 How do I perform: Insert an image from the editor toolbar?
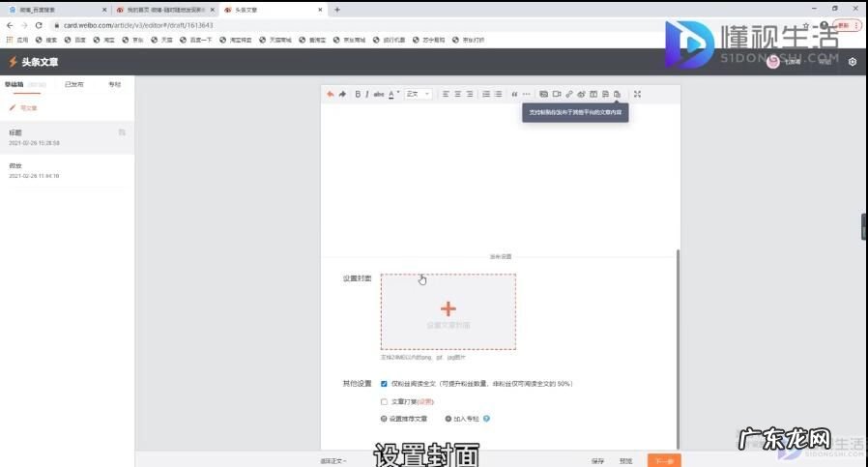tap(543, 94)
